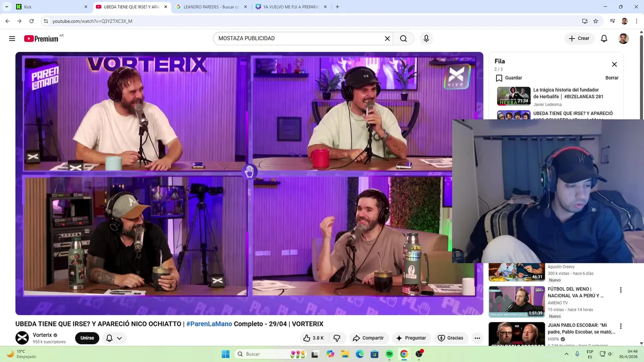Open the Windows Start menu
This screenshot has height=362, width=644.
click(x=225, y=354)
